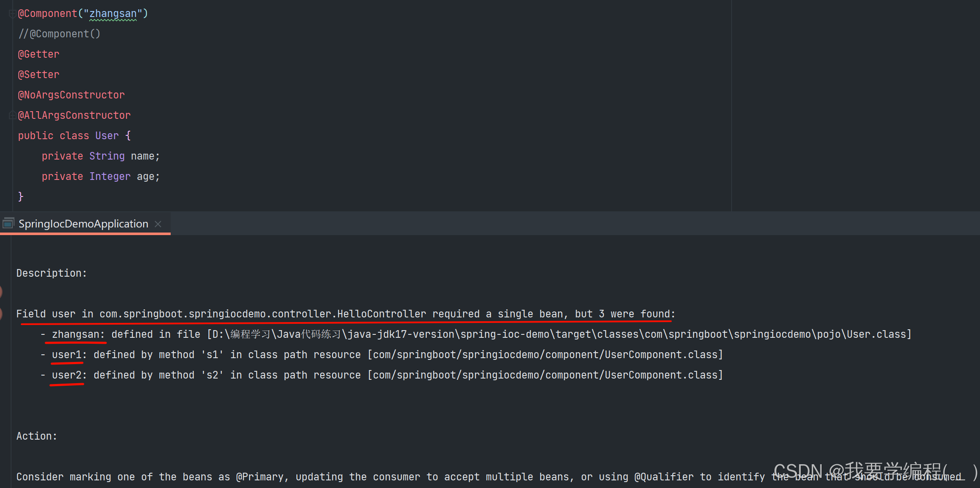Close the SpringIocDemoApplication run tab
Image resolution: width=980 pixels, height=488 pixels.
pos(158,224)
